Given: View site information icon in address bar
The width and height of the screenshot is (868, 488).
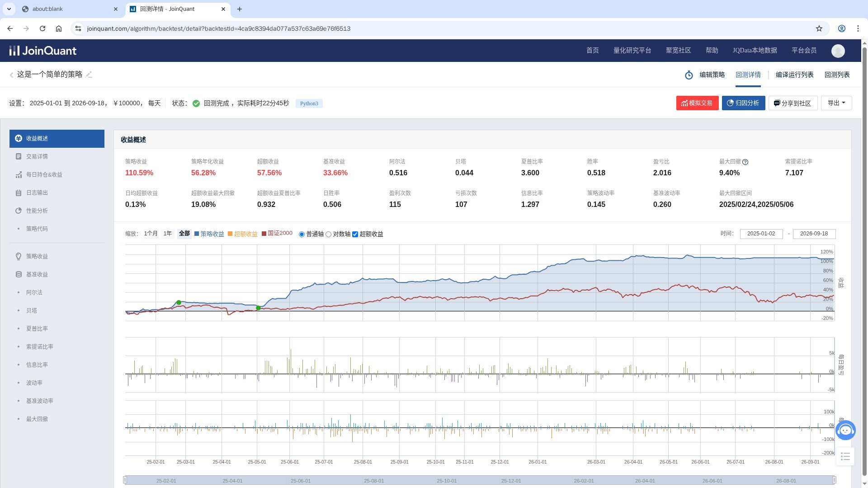Looking at the screenshot, I should pos(78,28).
